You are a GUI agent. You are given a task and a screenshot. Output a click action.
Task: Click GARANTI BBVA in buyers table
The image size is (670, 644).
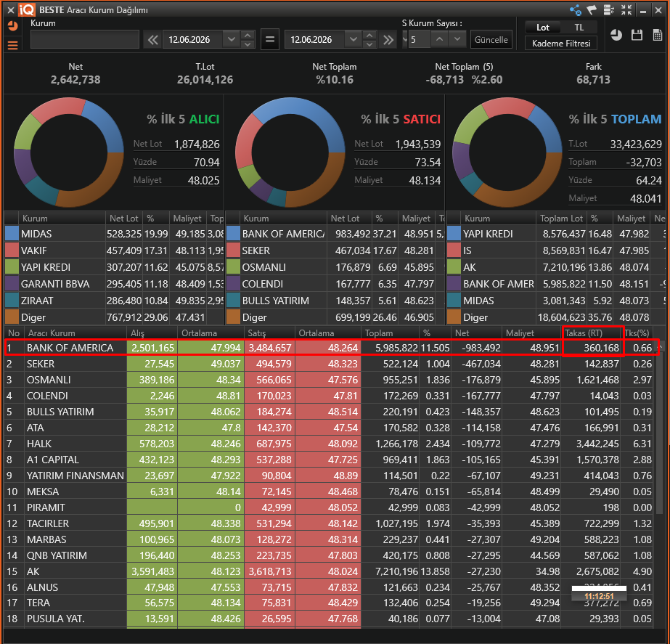(55, 284)
